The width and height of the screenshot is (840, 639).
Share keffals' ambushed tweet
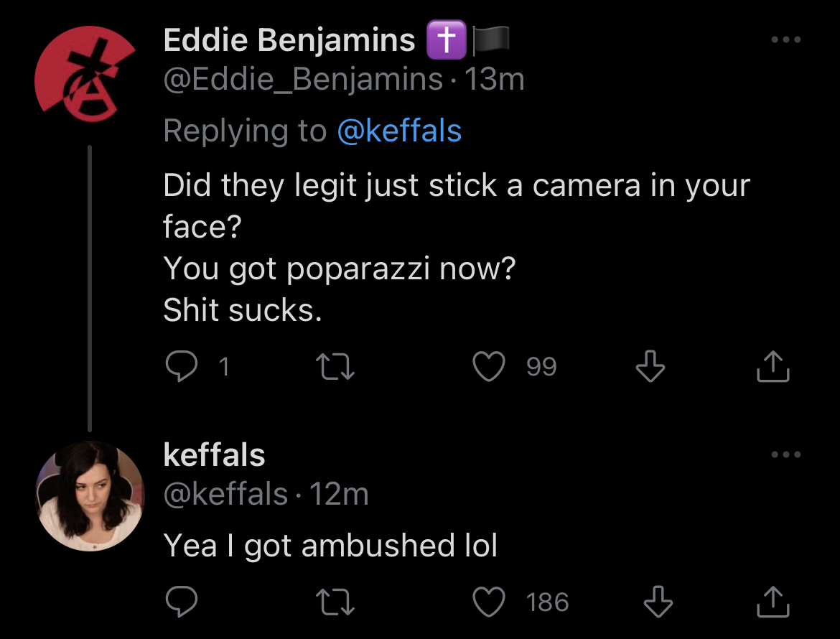(773, 602)
